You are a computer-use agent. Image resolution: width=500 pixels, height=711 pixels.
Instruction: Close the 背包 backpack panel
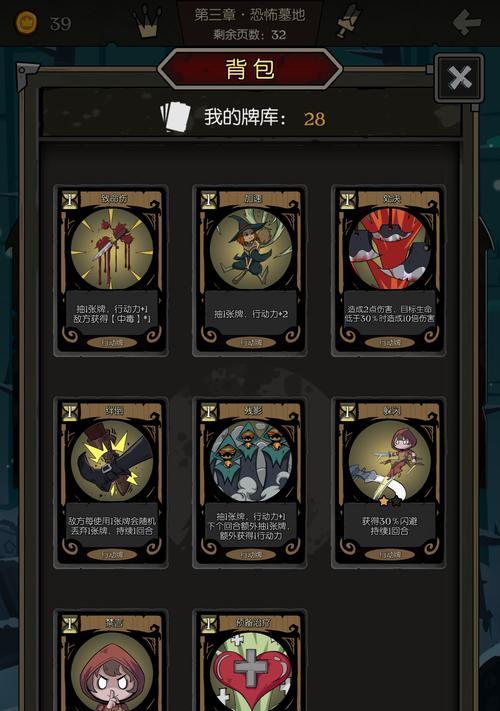tap(459, 78)
